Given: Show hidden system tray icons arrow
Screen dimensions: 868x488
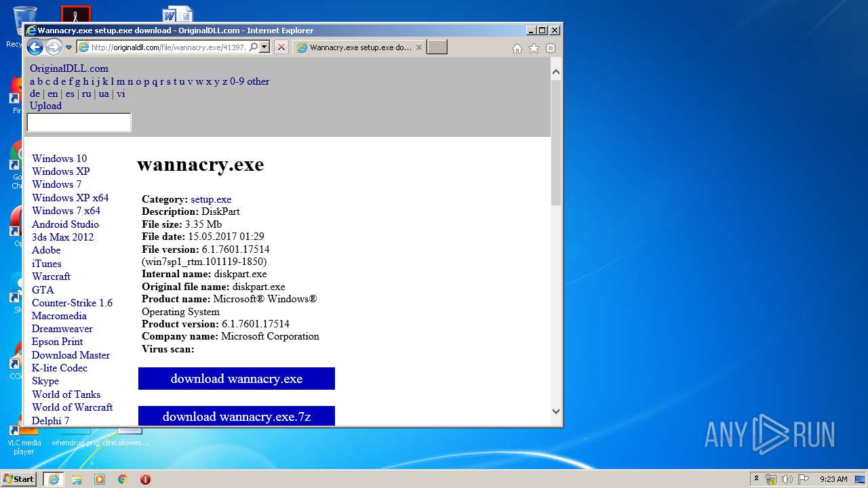Looking at the screenshot, I should click(x=756, y=479).
